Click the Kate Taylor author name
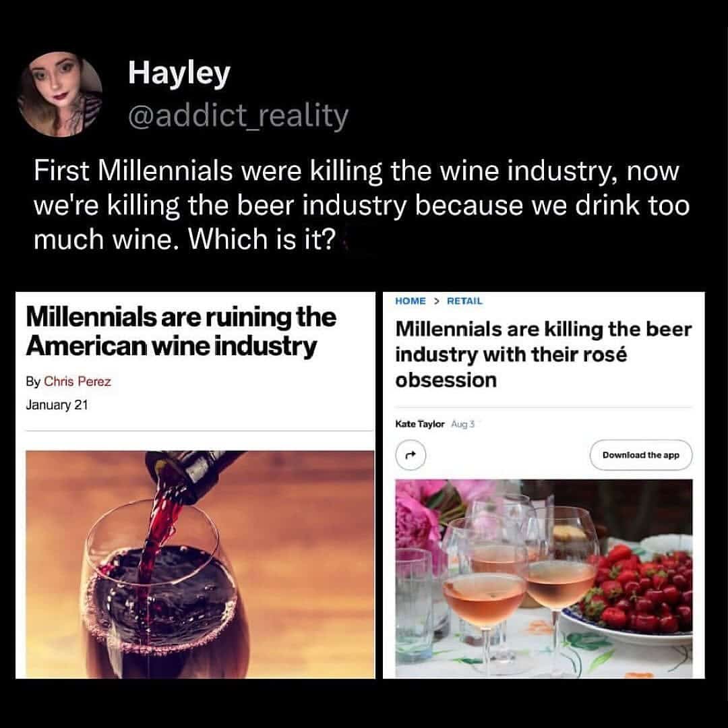Viewport: 728px width, 728px height. (x=418, y=424)
